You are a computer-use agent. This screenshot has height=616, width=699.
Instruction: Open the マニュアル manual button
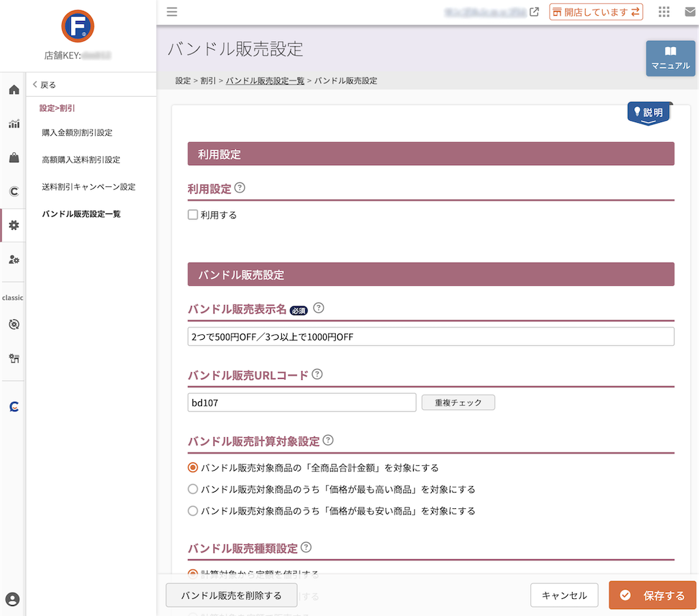pos(670,59)
